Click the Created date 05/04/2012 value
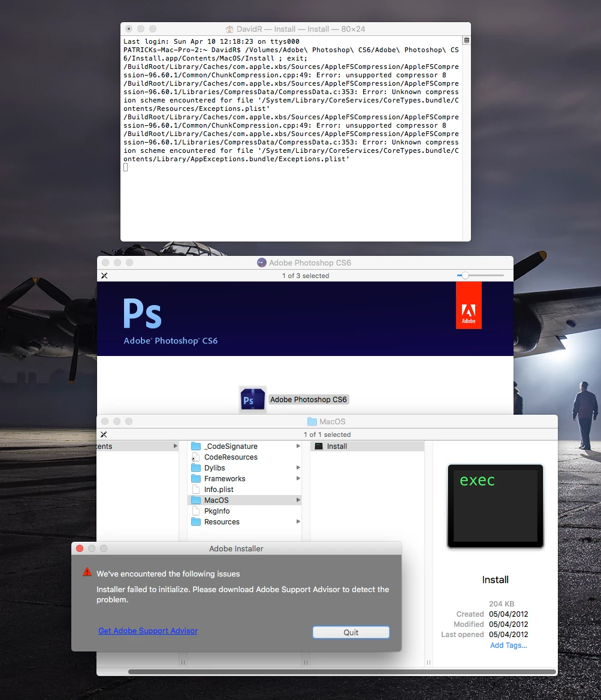Viewport: 601px width, 700px height. point(509,614)
